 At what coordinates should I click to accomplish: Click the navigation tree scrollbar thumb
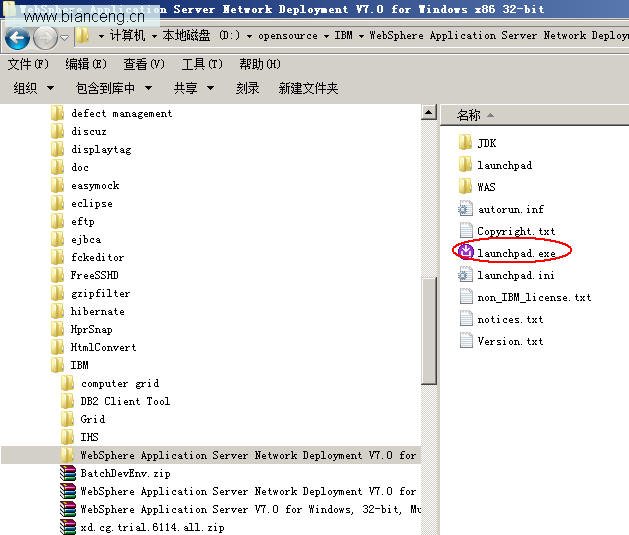[x=429, y=331]
